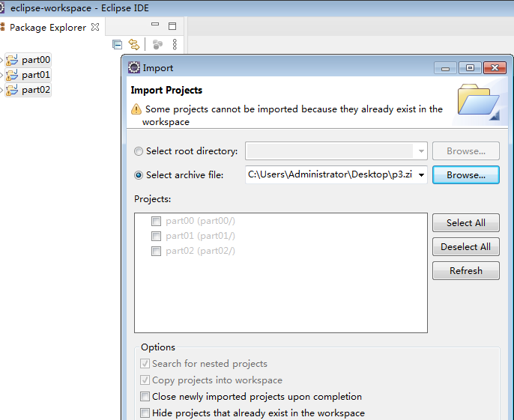The height and width of the screenshot is (420, 514).
Task: Click part02 project folder icon
Action: 12,90
